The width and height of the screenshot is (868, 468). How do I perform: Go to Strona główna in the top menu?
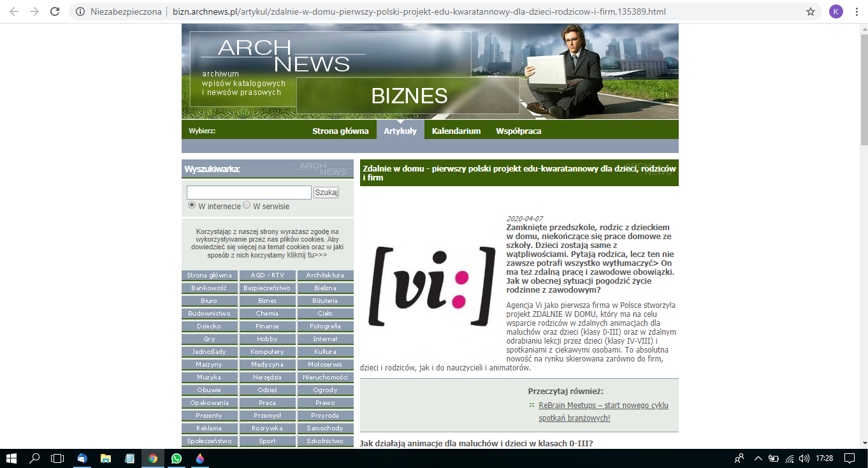340,131
